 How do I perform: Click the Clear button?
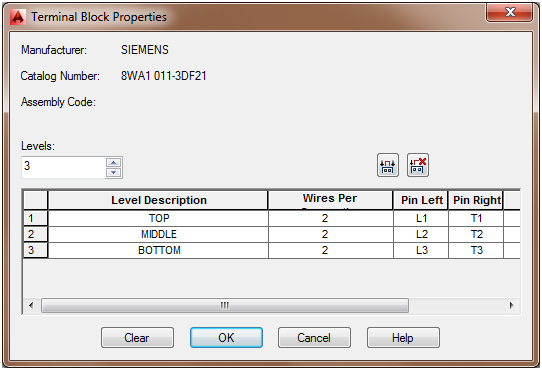tap(137, 337)
